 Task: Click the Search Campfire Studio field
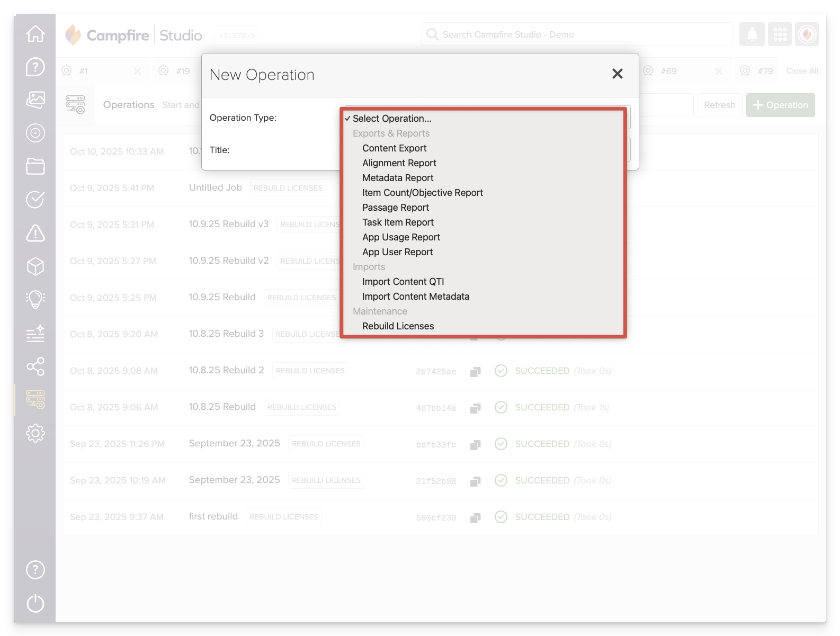pos(577,34)
